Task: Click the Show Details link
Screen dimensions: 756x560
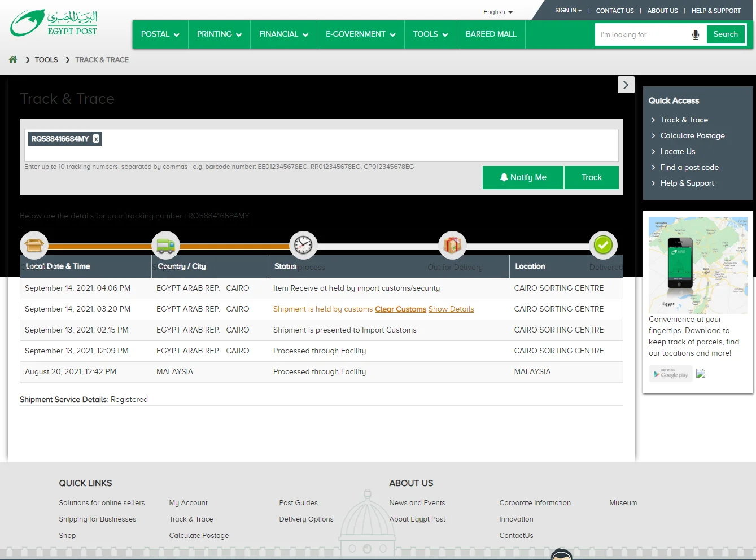Action: (451, 309)
